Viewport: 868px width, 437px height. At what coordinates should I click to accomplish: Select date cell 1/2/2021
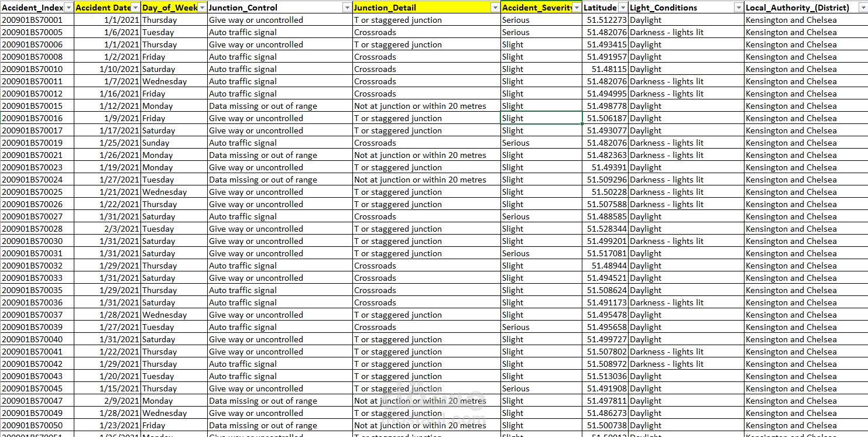point(108,57)
